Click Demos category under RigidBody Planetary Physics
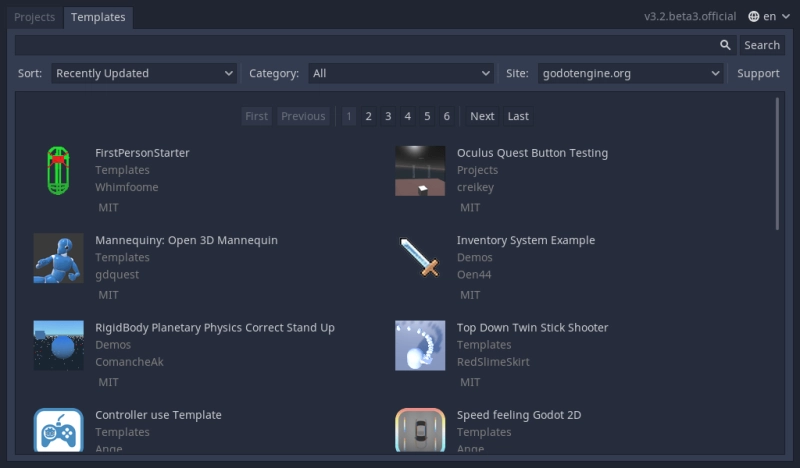Image resolution: width=800 pixels, height=468 pixels. tap(113, 344)
